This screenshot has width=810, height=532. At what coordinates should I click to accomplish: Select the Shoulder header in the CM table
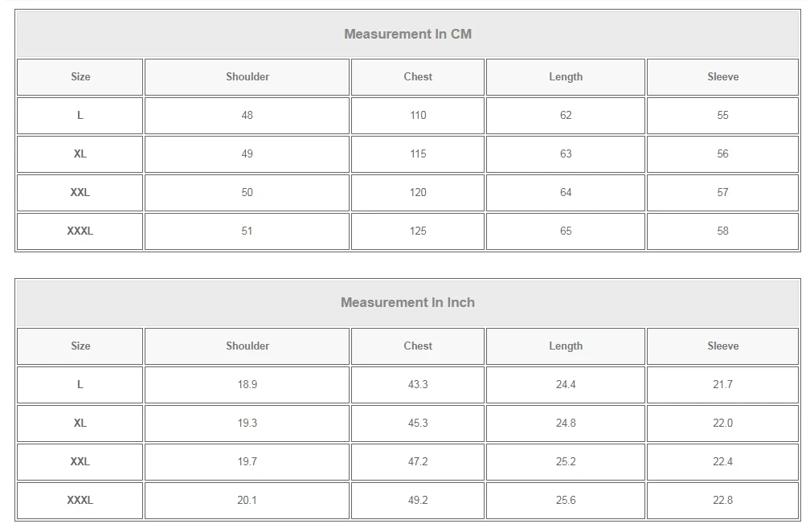click(247, 77)
